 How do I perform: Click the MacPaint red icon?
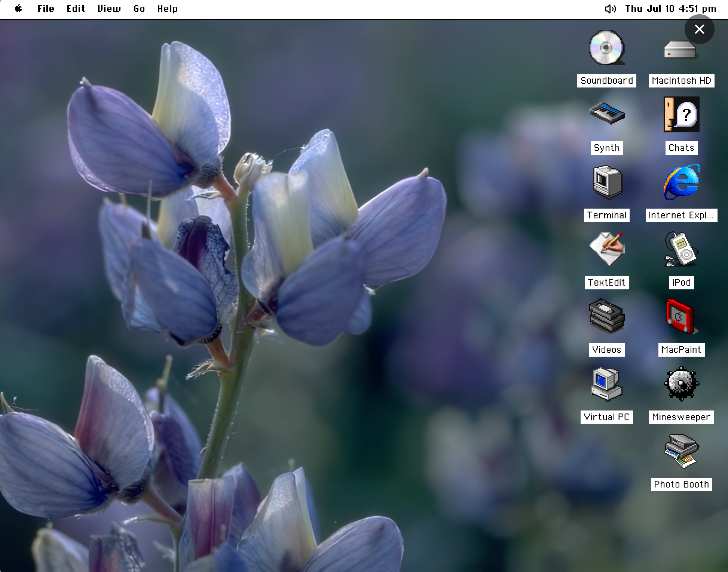click(680, 316)
